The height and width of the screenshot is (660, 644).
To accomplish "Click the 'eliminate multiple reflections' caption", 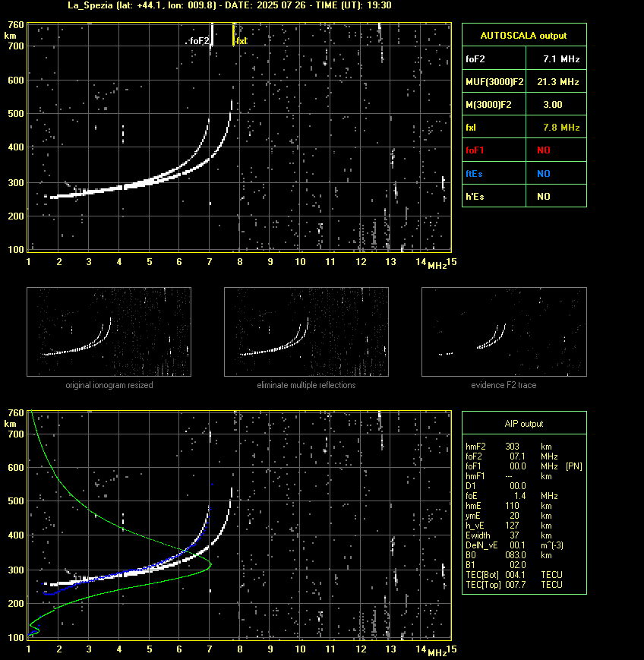I will pyautogui.click(x=306, y=385).
